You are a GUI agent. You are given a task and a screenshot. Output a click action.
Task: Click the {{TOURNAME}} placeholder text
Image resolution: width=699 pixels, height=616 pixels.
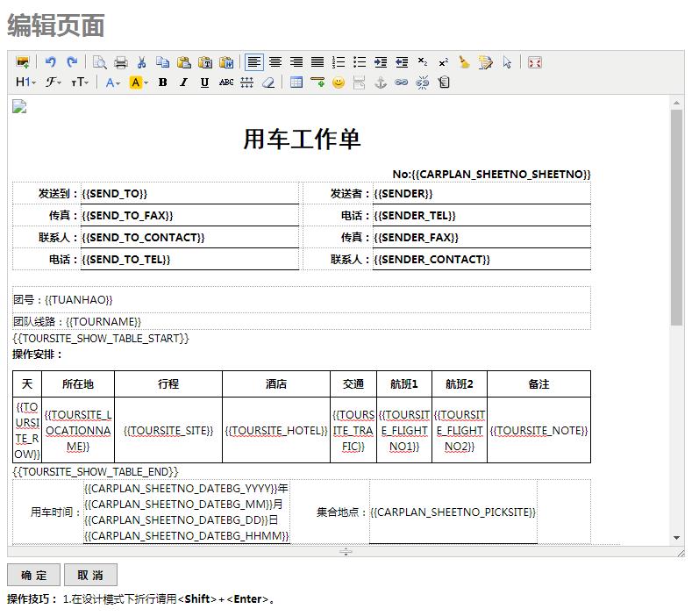click(103, 322)
